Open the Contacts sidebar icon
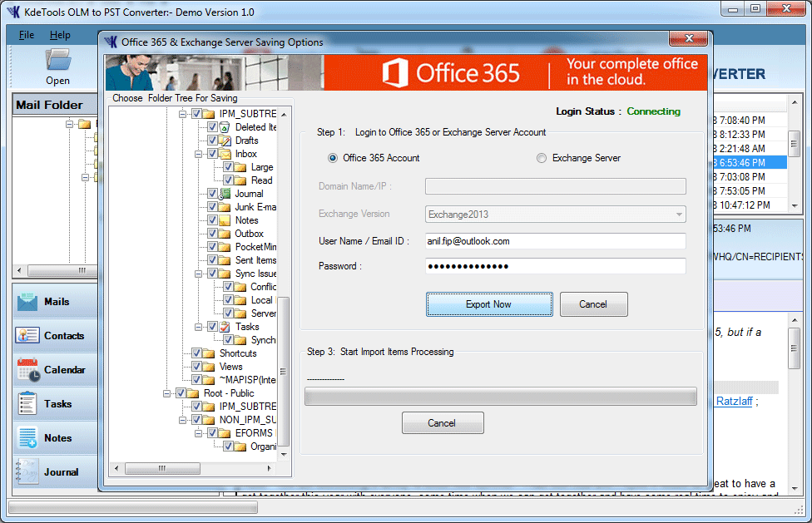The image size is (812, 523). coord(27,336)
